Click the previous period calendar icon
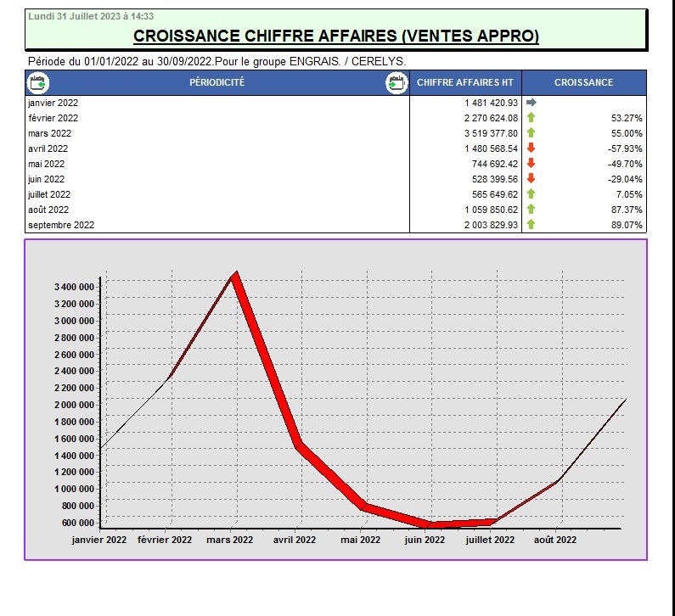The width and height of the screenshot is (675, 616). coord(39,82)
